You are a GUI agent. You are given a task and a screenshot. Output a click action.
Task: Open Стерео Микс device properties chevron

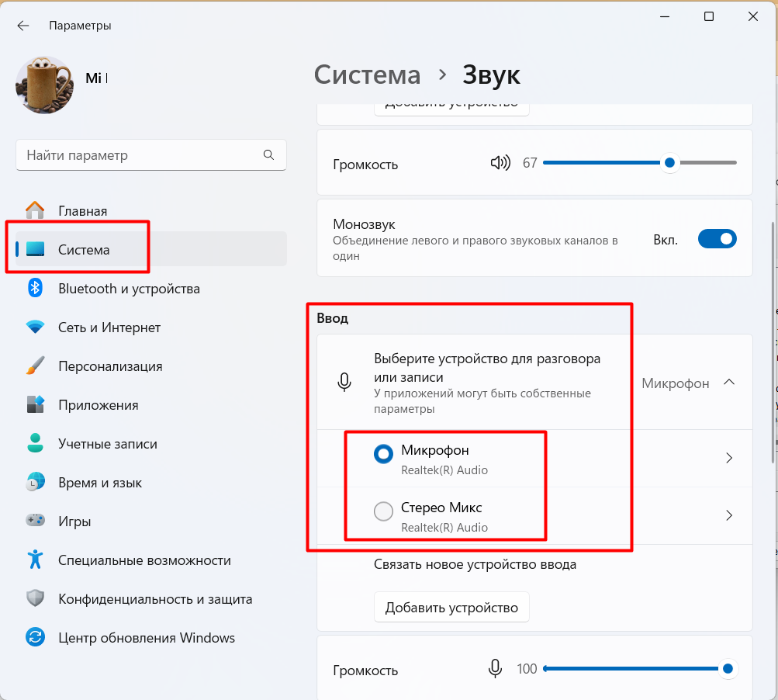click(728, 515)
